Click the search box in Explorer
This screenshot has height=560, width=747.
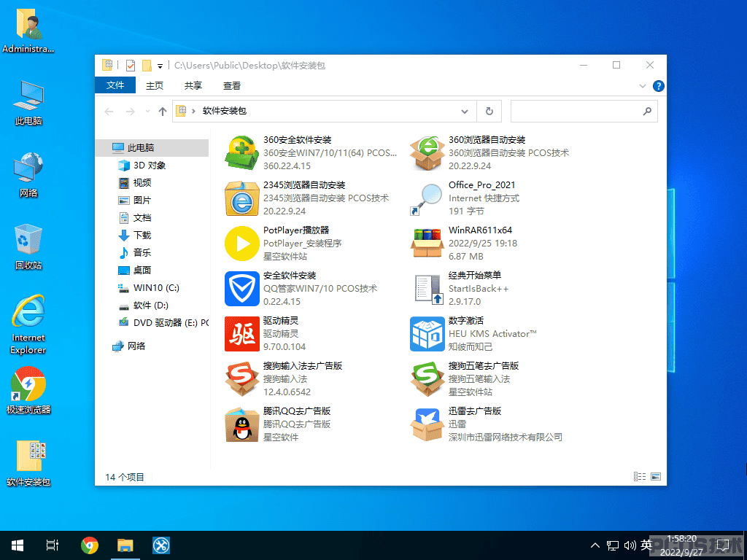(584, 112)
